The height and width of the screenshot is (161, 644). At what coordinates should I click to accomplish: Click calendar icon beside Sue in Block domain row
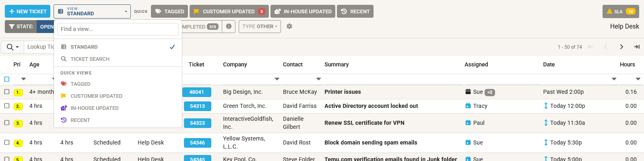[468, 142]
